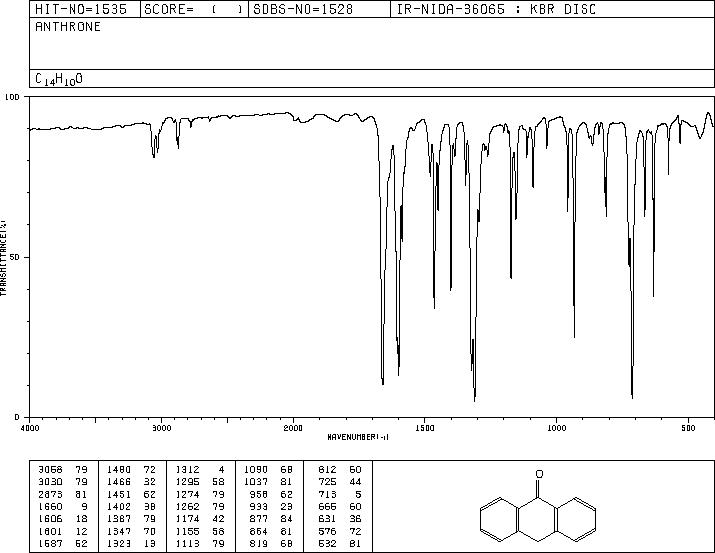Image resolution: width=715 pixels, height=553 pixels.
Task: Click the 2000 x-axis tick label
Action: (293, 428)
